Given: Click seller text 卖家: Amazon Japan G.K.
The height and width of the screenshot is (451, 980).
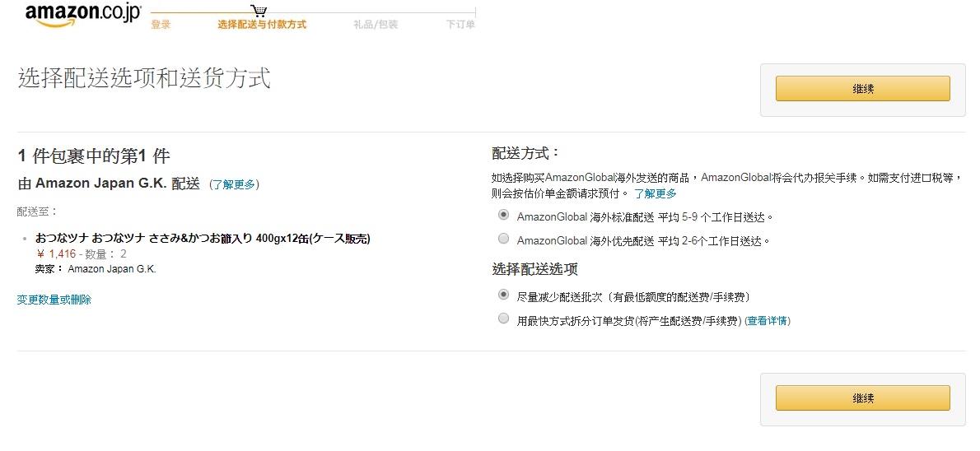Looking at the screenshot, I should [96, 269].
